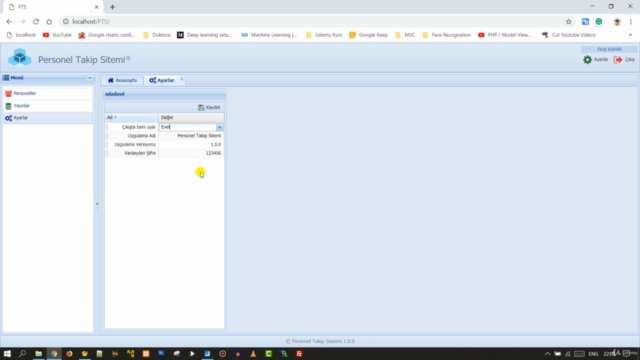The width and height of the screenshot is (640, 360).
Task: Click the Personel Takip Sitemi cube logo
Action: coord(19,57)
